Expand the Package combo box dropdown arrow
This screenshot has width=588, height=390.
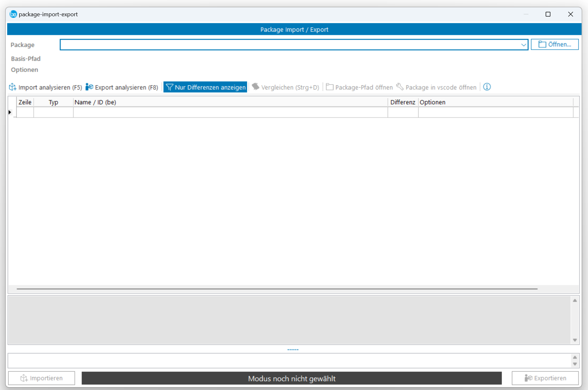523,45
